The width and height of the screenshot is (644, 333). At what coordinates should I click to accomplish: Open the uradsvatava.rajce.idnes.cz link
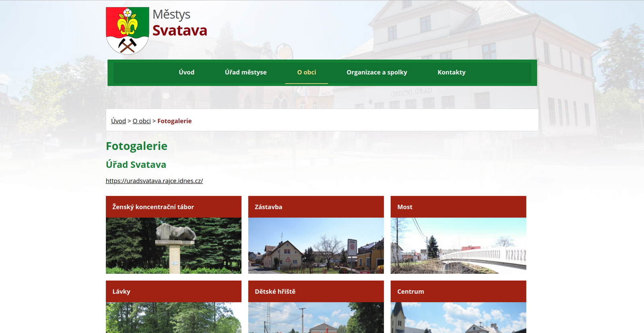click(154, 181)
